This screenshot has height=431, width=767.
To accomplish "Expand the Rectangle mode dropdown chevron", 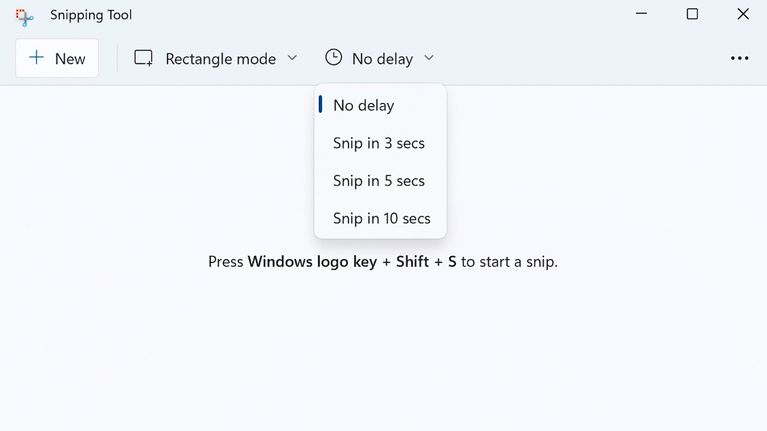I will [292, 58].
